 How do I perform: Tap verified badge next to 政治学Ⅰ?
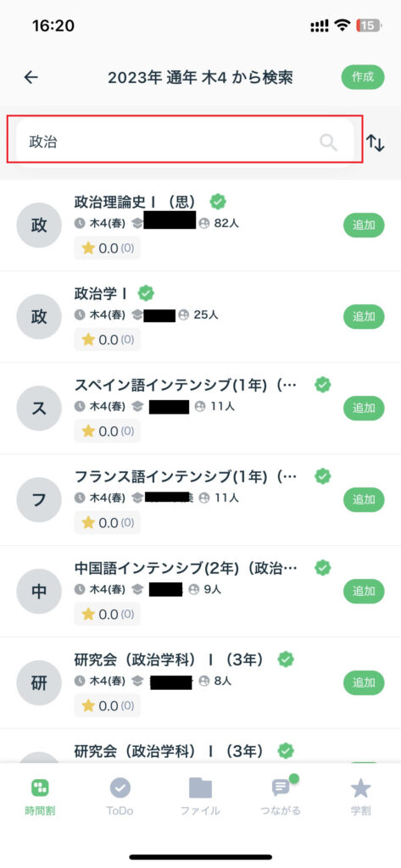coord(146,293)
